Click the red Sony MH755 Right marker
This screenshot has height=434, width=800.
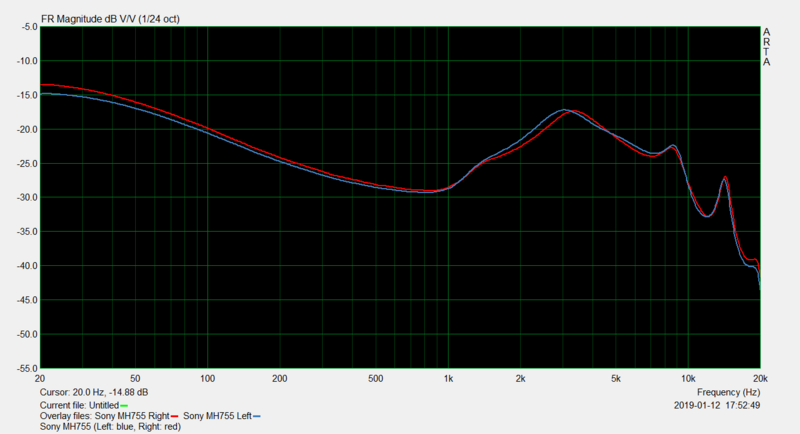pyautogui.click(x=174, y=416)
